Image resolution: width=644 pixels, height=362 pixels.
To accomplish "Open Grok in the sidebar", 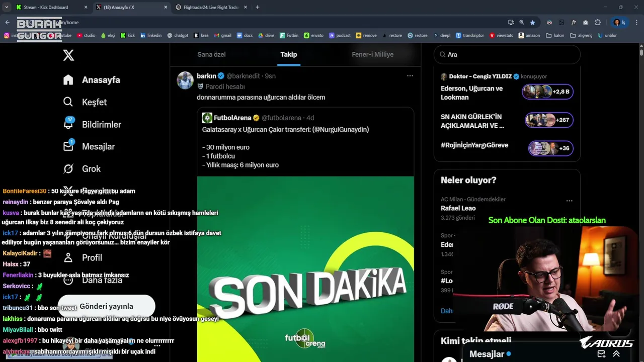I will click(82, 168).
